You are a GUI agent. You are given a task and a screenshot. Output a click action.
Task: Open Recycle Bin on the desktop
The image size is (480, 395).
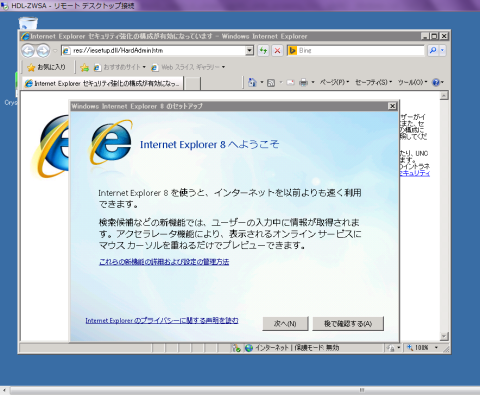click(x=28, y=23)
